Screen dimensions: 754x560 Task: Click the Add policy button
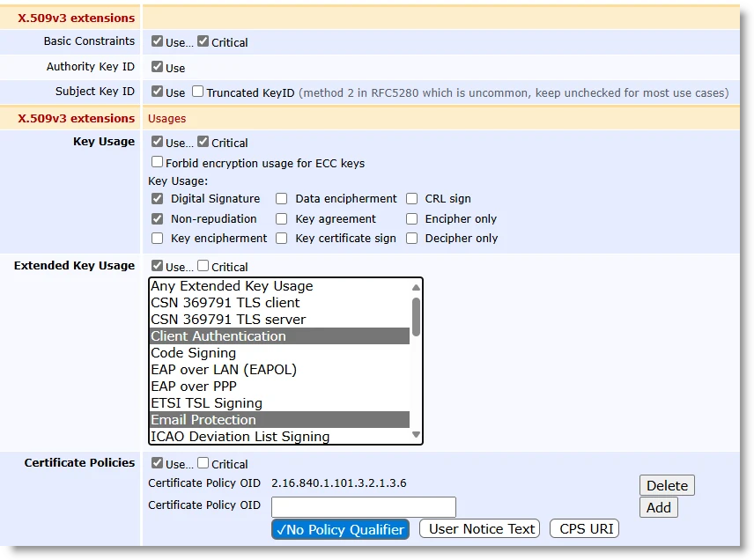(x=658, y=507)
